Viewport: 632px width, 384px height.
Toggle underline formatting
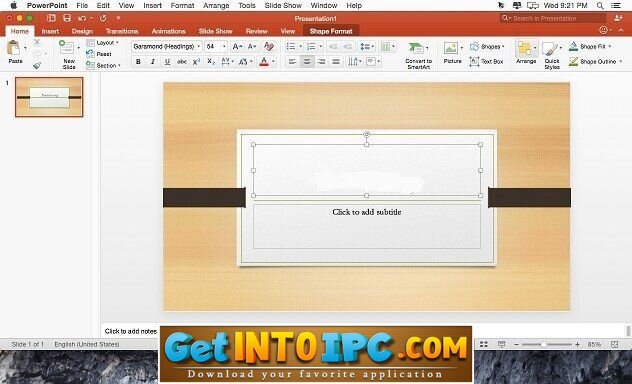point(167,62)
